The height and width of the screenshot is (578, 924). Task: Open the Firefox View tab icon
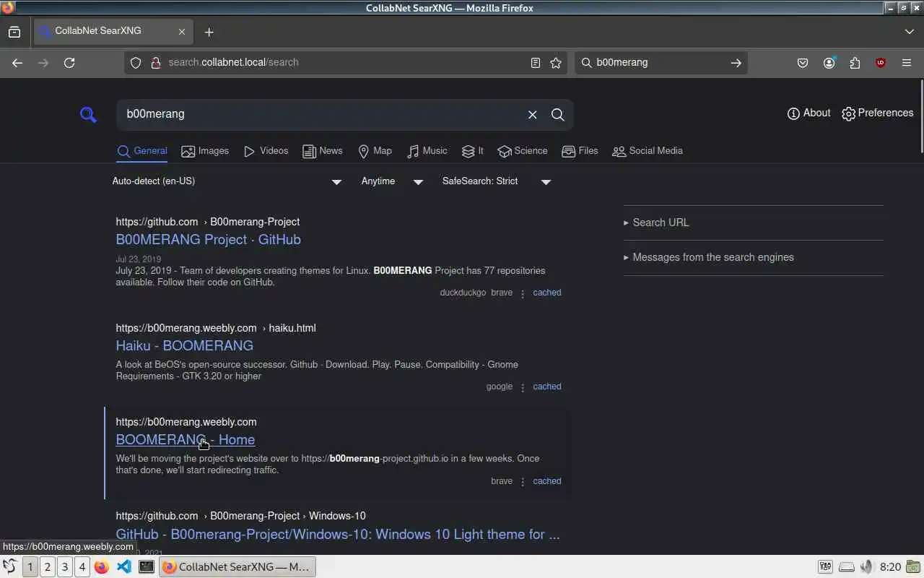pyautogui.click(x=14, y=32)
